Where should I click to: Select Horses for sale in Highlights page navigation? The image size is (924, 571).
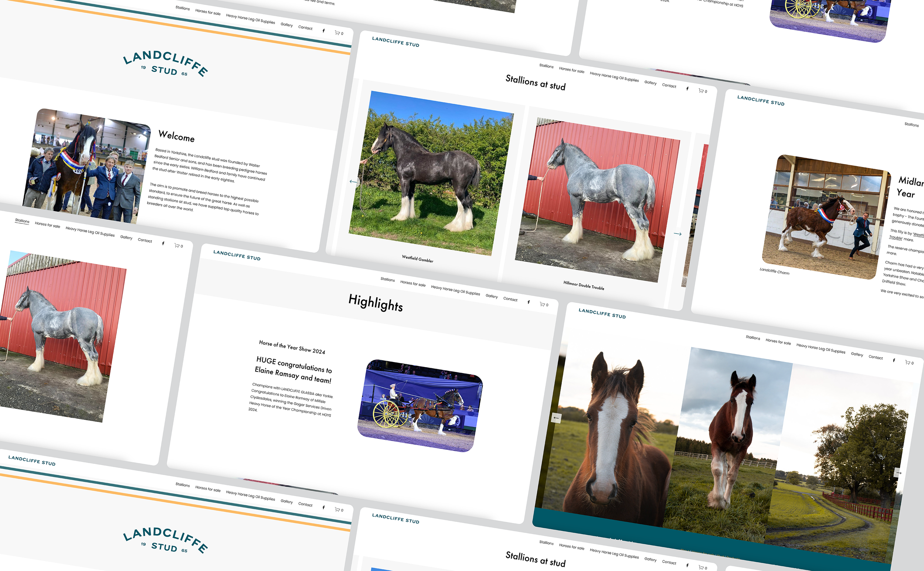click(413, 284)
